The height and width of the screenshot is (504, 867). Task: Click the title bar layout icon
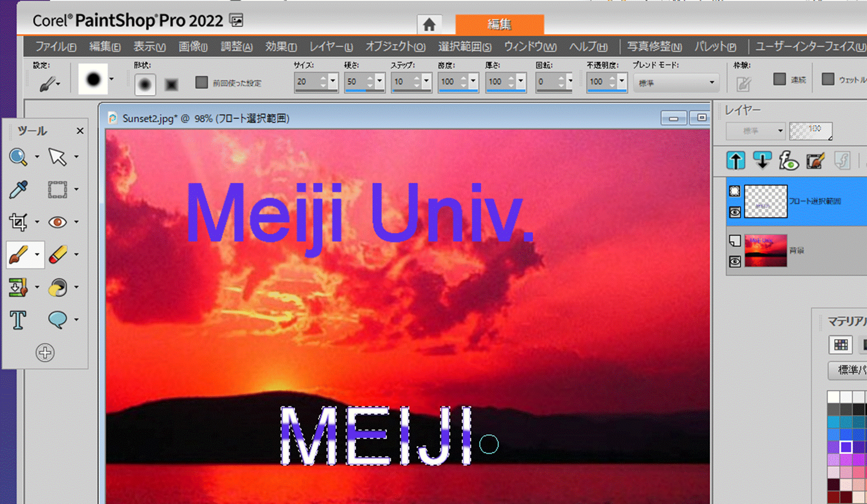pyautogui.click(x=236, y=20)
